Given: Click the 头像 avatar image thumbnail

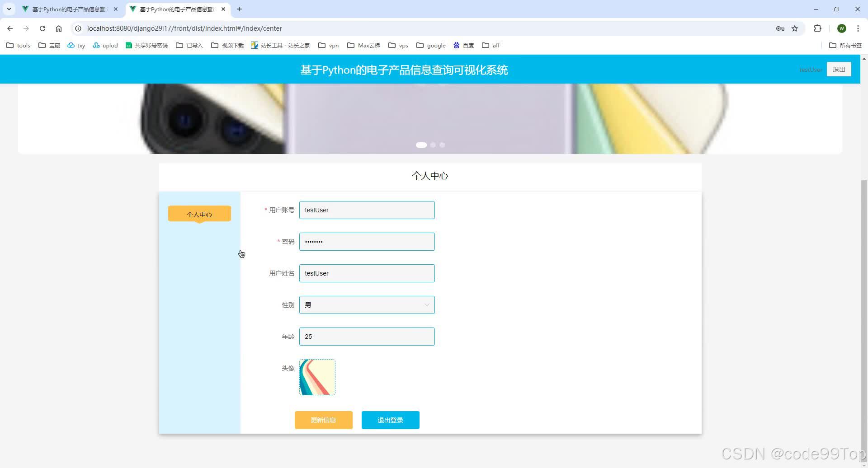Looking at the screenshot, I should click(x=317, y=377).
